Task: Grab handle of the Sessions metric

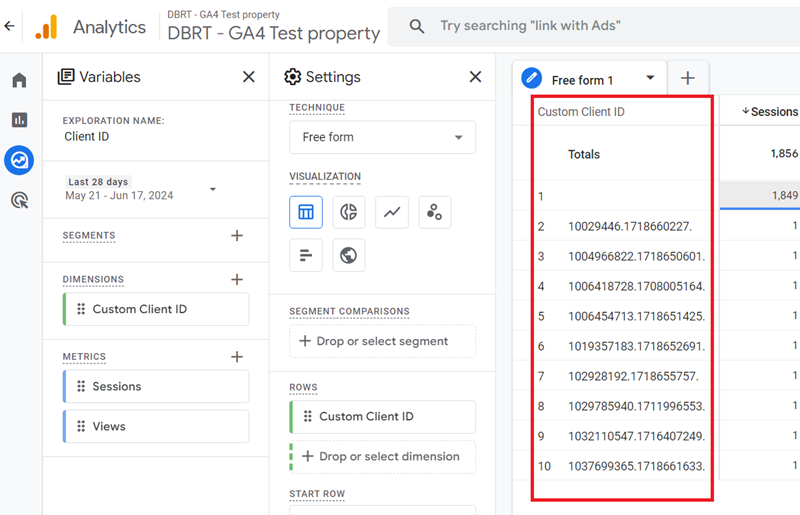Action: [x=81, y=386]
